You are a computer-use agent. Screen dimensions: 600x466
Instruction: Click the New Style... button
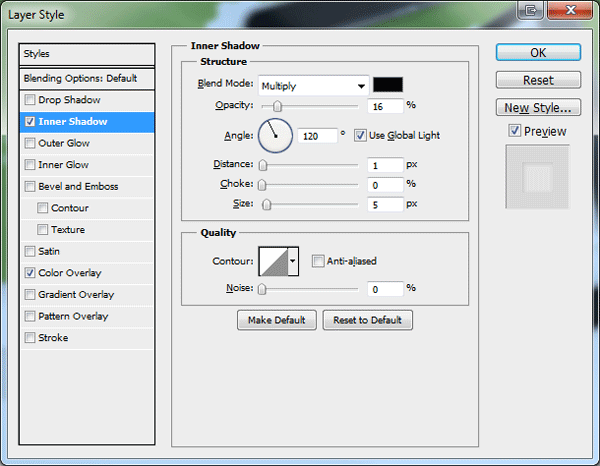pyautogui.click(x=538, y=108)
